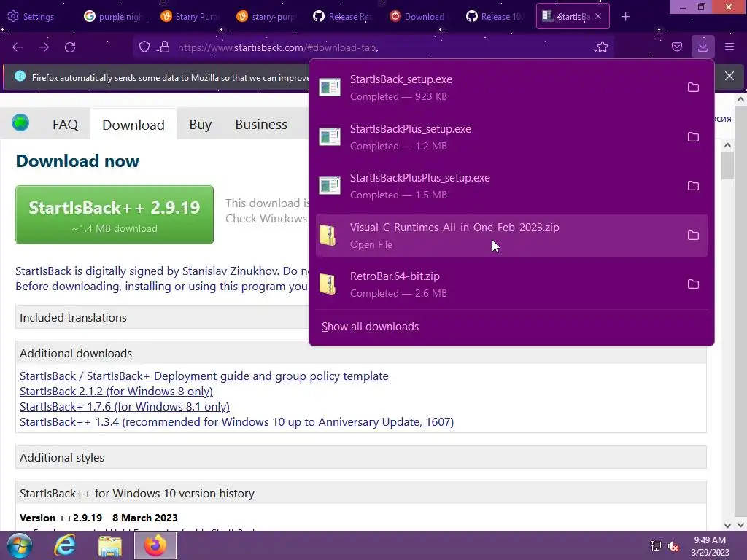Show RetroBar.64-bit.zip in its folder

(x=693, y=284)
